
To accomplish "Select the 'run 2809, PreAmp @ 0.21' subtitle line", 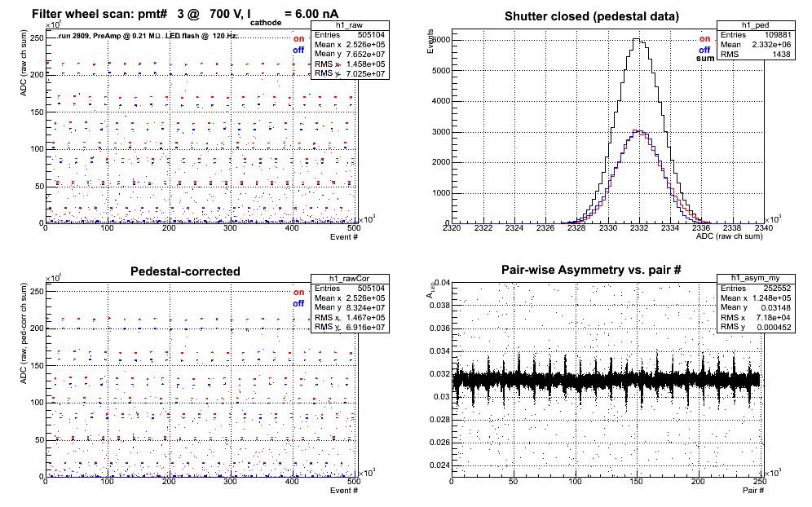I will point(148,36).
